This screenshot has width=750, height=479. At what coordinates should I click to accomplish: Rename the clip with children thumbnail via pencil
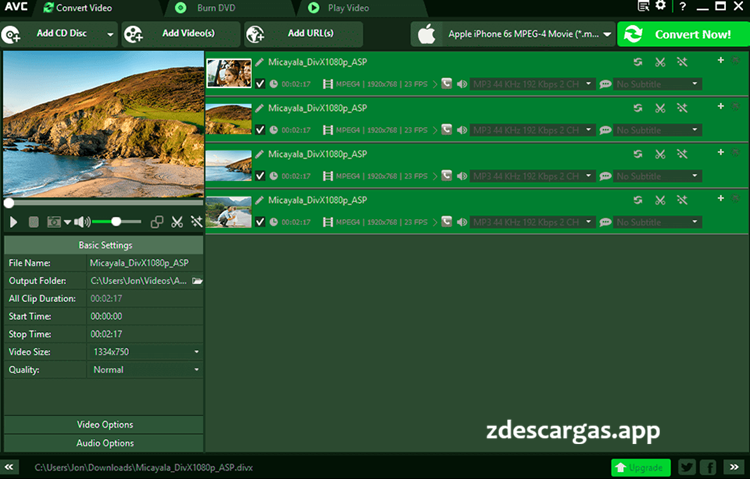tap(259, 62)
